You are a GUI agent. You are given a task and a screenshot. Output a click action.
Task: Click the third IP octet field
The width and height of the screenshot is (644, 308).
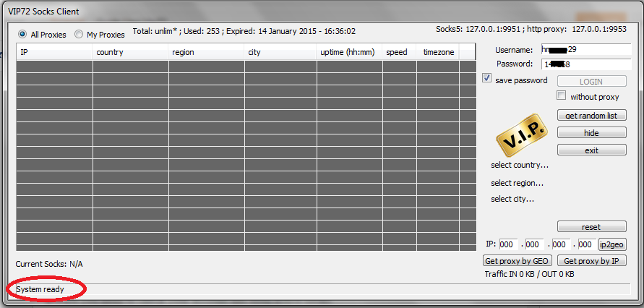(x=561, y=245)
